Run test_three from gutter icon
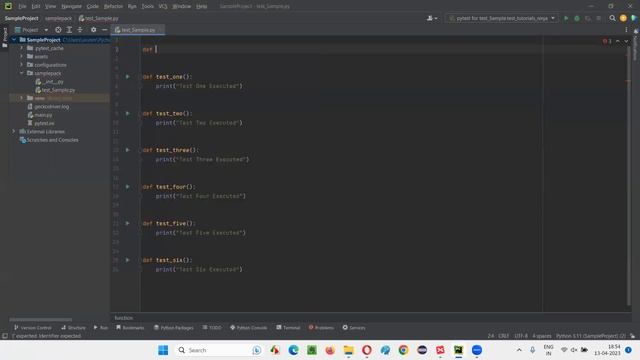This screenshot has height=360, width=640. tap(127, 150)
